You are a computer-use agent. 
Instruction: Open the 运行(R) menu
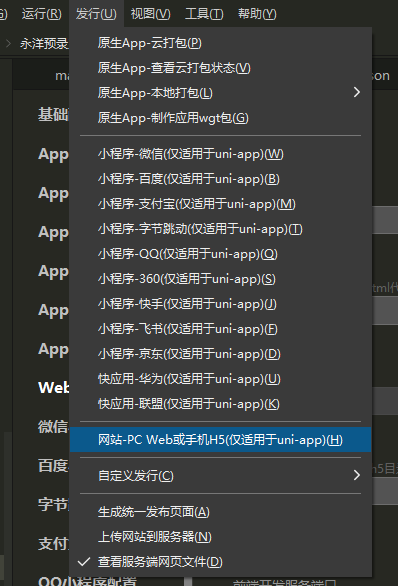tap(41, 14)
